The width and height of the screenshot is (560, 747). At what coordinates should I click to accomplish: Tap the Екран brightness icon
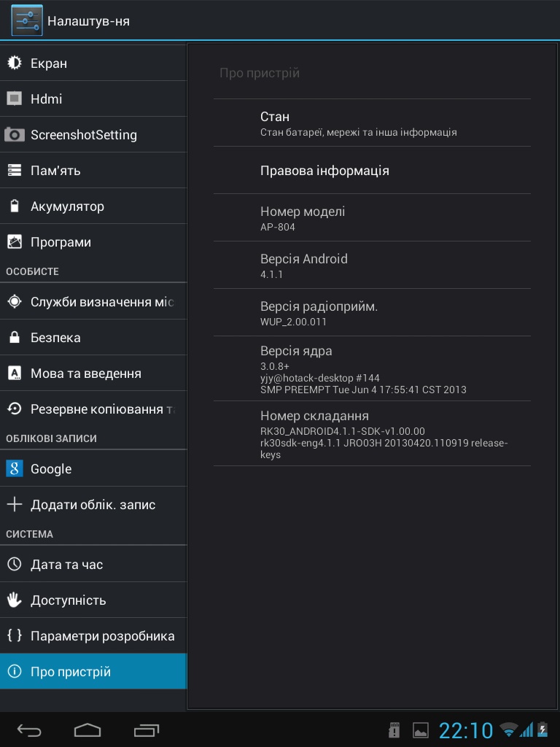pos(15,63)
